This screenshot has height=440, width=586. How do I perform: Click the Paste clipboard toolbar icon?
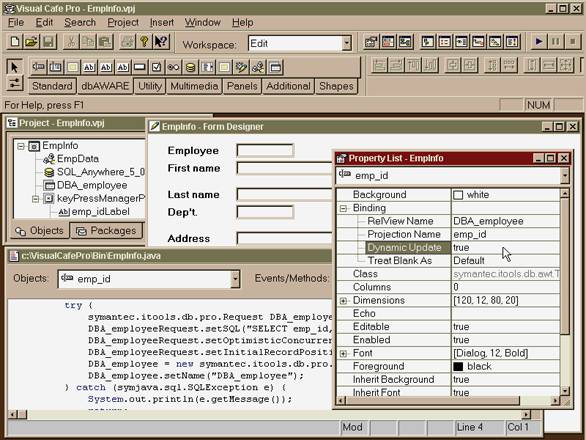pyautogui.click(x=105, y=42)
